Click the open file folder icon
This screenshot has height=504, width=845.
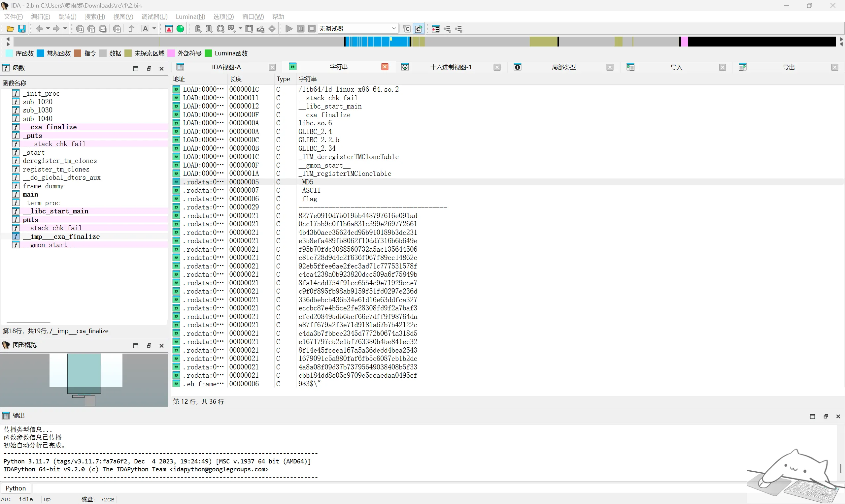tap(10, 29)
